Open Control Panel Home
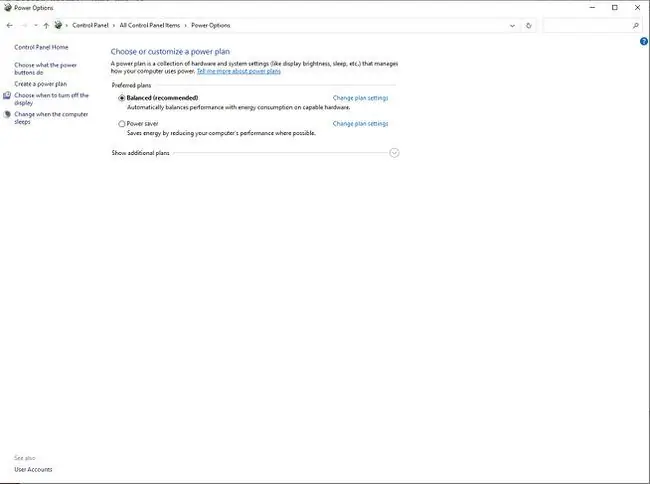Image resolution: width=650 pixels, height=484 pixels. [41, 47]
